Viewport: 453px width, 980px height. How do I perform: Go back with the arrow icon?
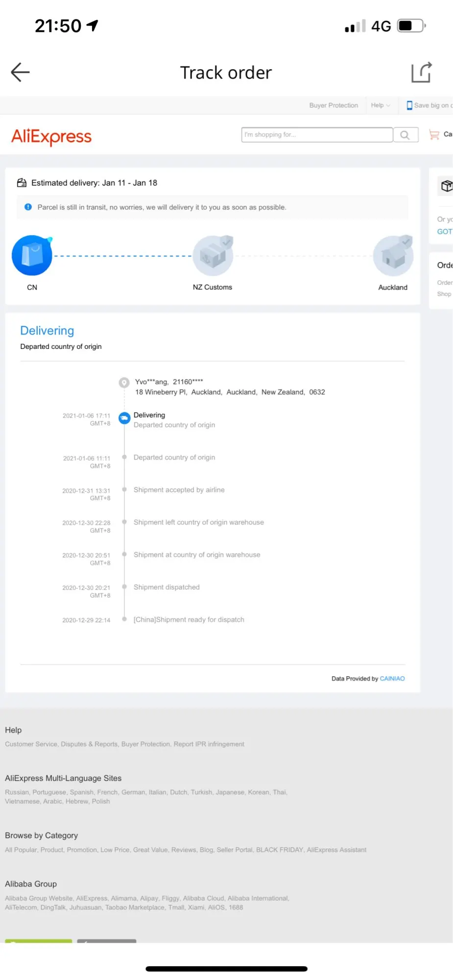coord(21,73)
